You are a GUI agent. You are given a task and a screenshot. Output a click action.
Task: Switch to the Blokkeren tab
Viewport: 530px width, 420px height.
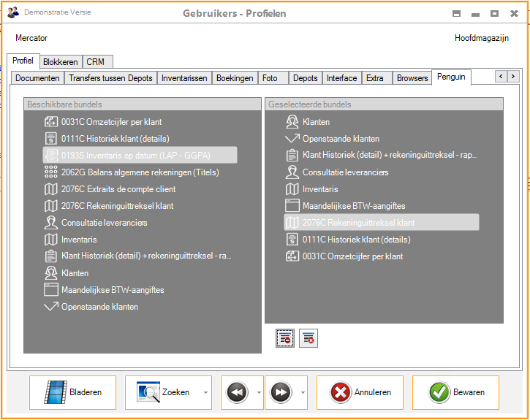pyautogui.click(x=60, y=62)
